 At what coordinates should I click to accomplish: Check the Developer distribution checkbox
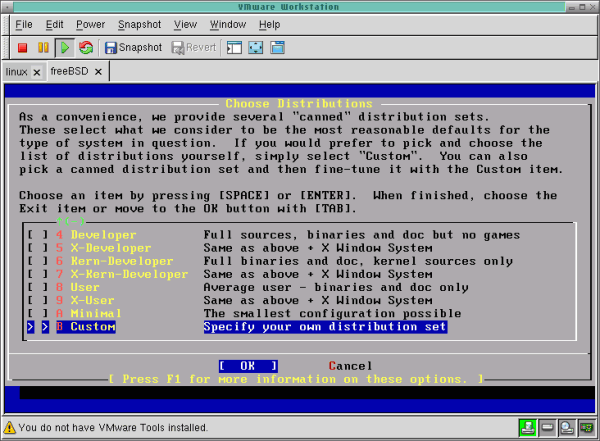(x=38, y=235)
